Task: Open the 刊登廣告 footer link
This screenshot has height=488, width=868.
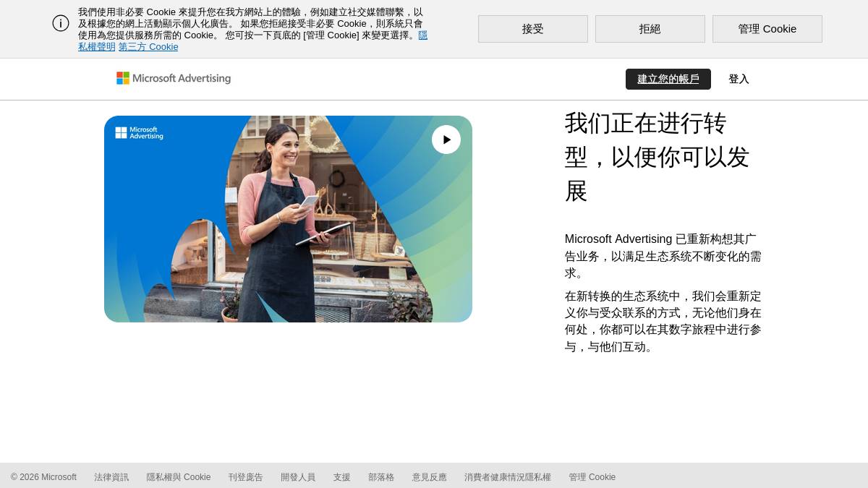Action: (246, 477)
